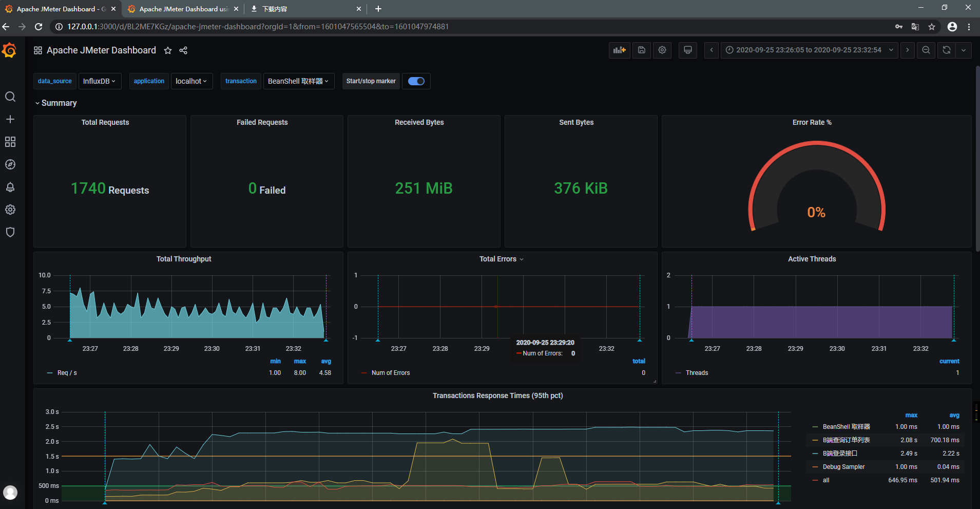Open the time range picker
The height and width of the screenshot is (509, 980).
click(x=809, y=50)
